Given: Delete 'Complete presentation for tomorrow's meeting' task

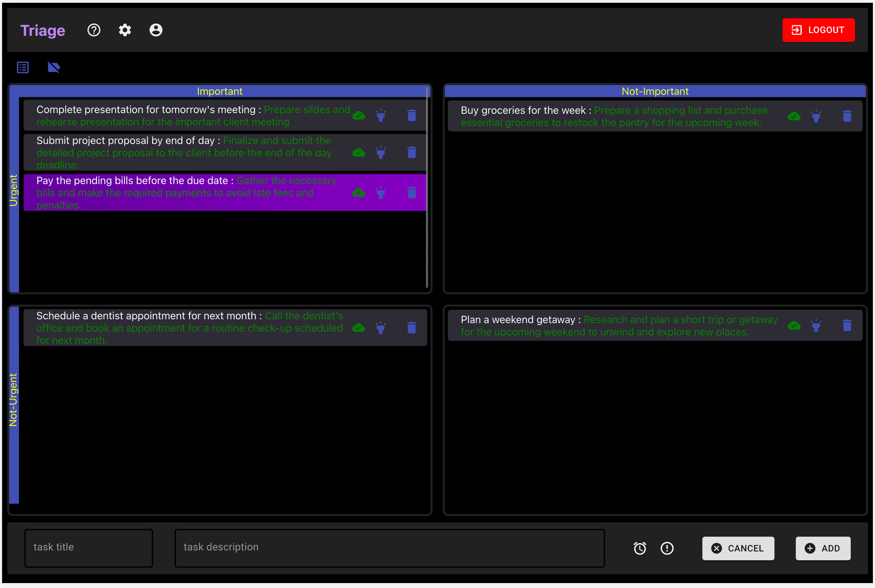Looking at the screenshot, I should (412, 116).
